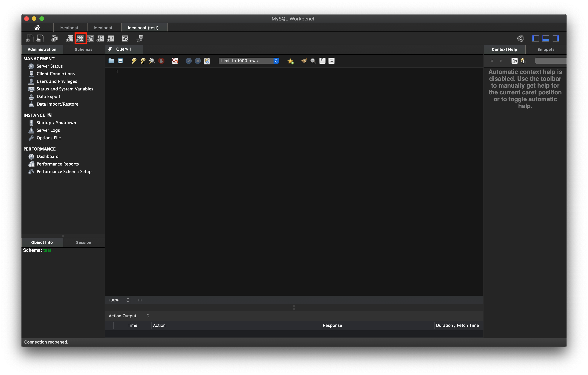Open the Limit to 1000 rows dropdown

(x=249, y=61)
